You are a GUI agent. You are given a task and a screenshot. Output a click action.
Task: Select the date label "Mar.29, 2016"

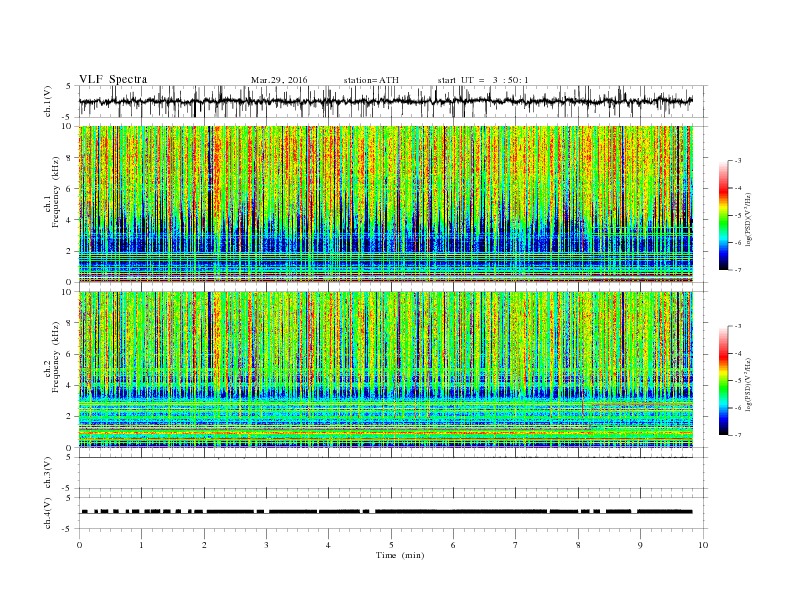[x=279, y=80]
